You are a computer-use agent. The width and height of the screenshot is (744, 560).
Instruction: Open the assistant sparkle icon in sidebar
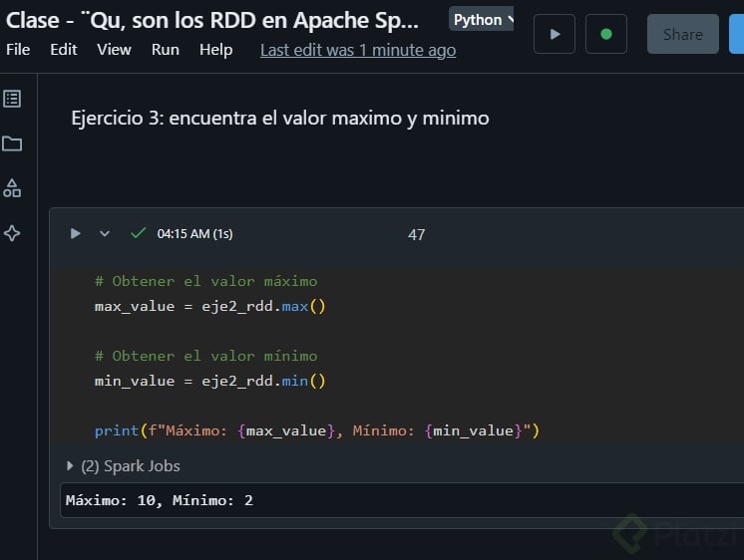(x=12, y=233)
